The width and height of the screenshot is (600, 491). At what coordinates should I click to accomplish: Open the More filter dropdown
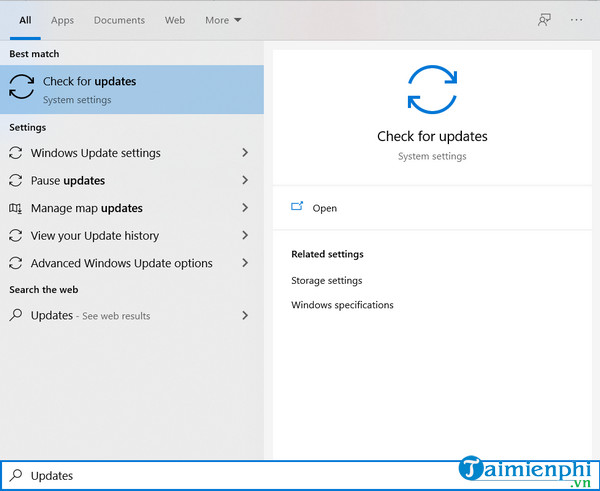pos(223,20)
